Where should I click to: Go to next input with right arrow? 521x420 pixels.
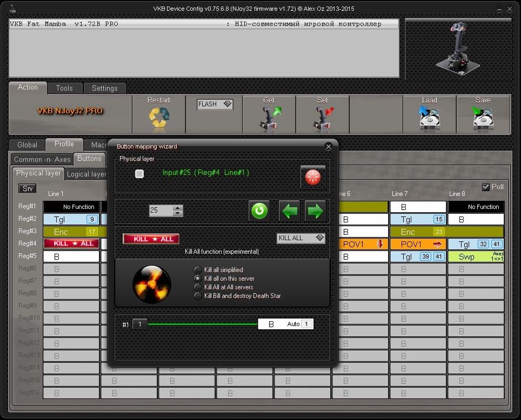coord(315,211)
